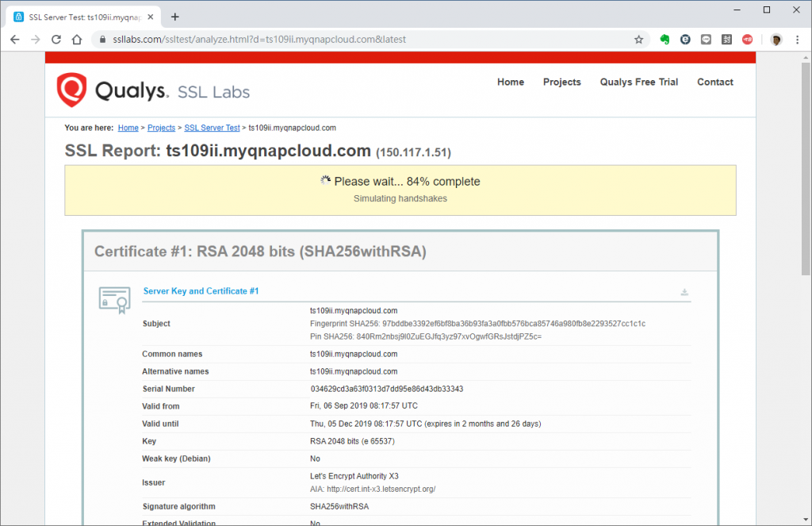Open a new browser tab

pyautogui.click(x=175, y=17)
